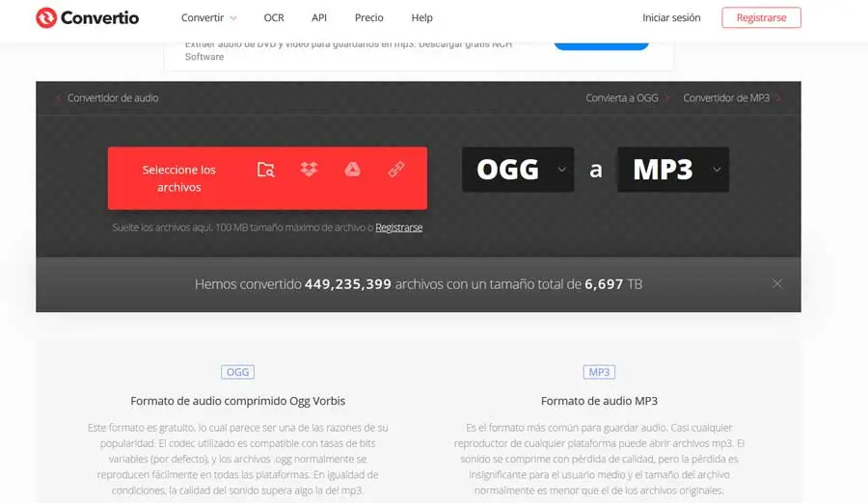Screen dimensions: 868x503
Task: Open the OGG source format dropdown
Action: coord(518,170)
